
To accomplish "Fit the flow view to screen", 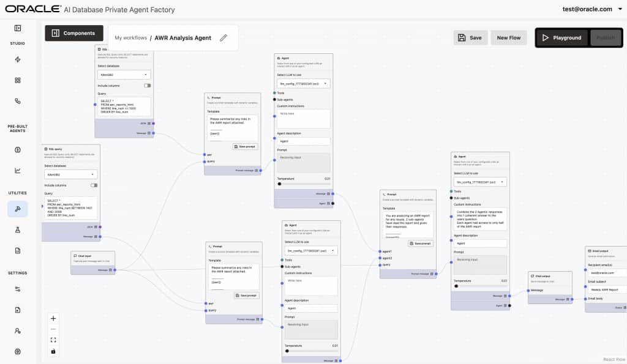I will coord(53,340).
